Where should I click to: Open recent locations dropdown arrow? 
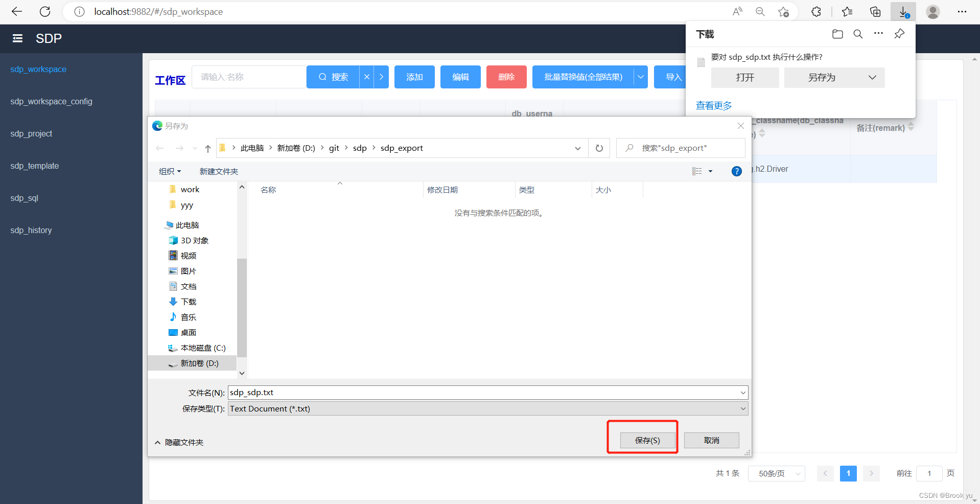point(195,148)
